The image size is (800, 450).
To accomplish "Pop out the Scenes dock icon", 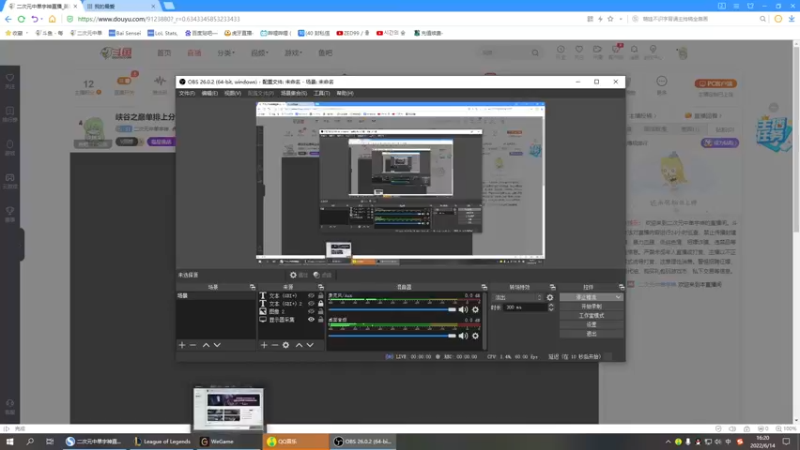I will click(x=252, y=287).
